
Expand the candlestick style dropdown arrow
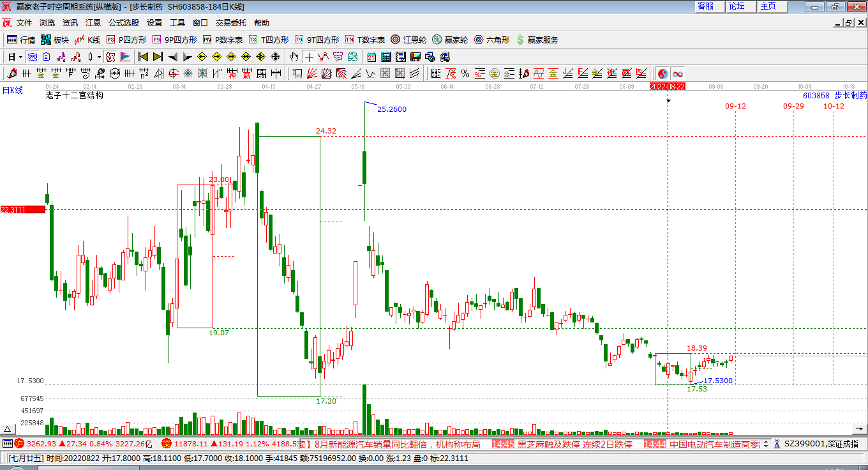pos(99,57)
